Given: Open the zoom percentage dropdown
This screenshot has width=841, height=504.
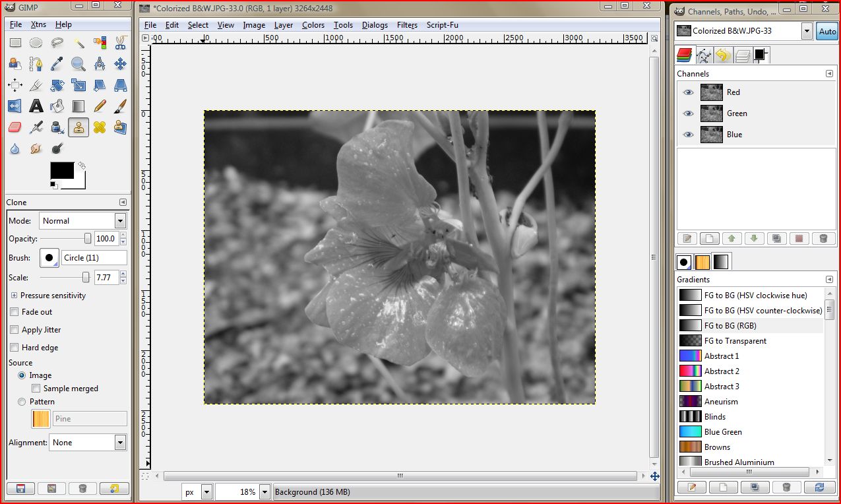Looking at the screenshot, I should click(x=263, y=491).
